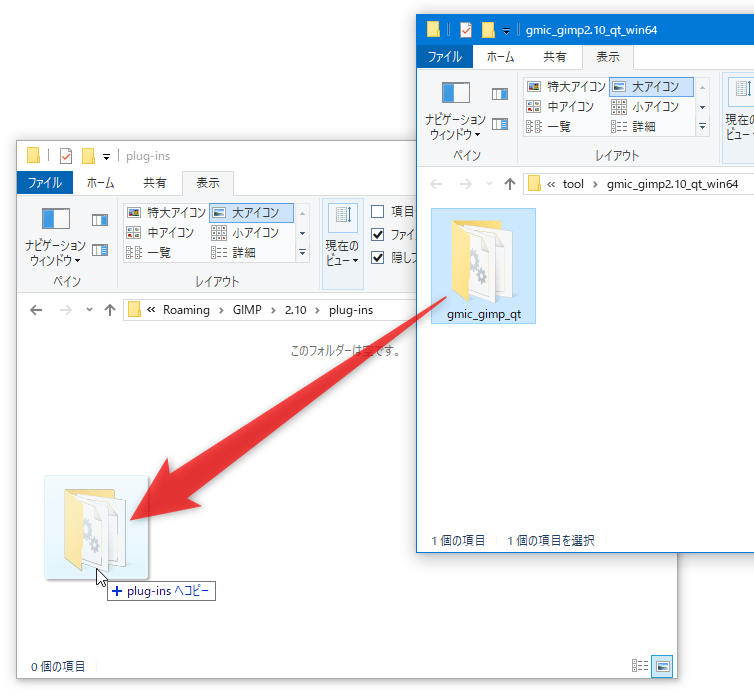The height and width of the screenshot is (696, 754).
Task: Expand layout gallery in plug-ins window
Action: click(302, 252)
